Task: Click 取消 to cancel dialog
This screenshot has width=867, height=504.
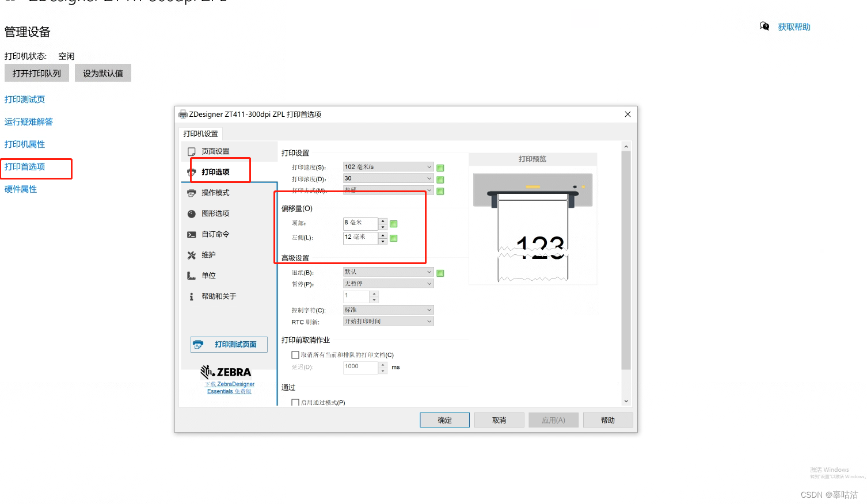Action: 499,420
